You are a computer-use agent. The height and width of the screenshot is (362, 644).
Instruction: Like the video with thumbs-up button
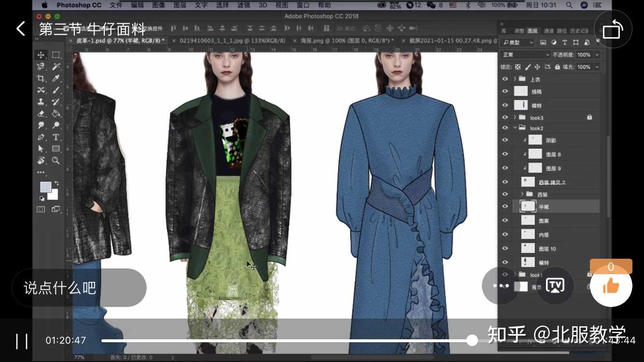coord(611,286)
